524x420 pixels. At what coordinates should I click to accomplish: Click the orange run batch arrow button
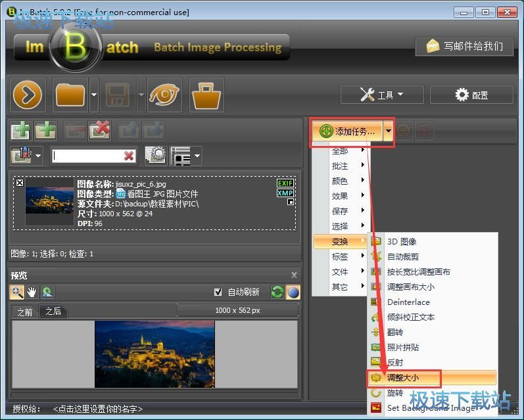[28, 95]
